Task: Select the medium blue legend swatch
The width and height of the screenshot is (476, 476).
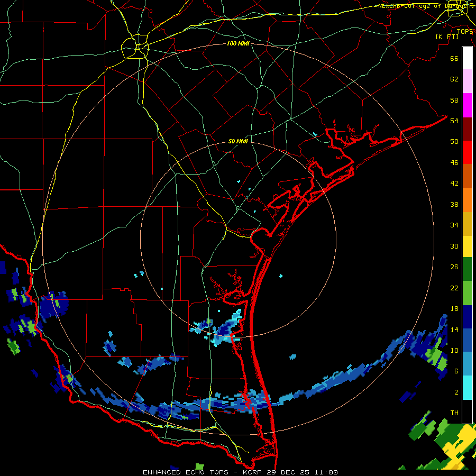Action: [x=467, y=340]
